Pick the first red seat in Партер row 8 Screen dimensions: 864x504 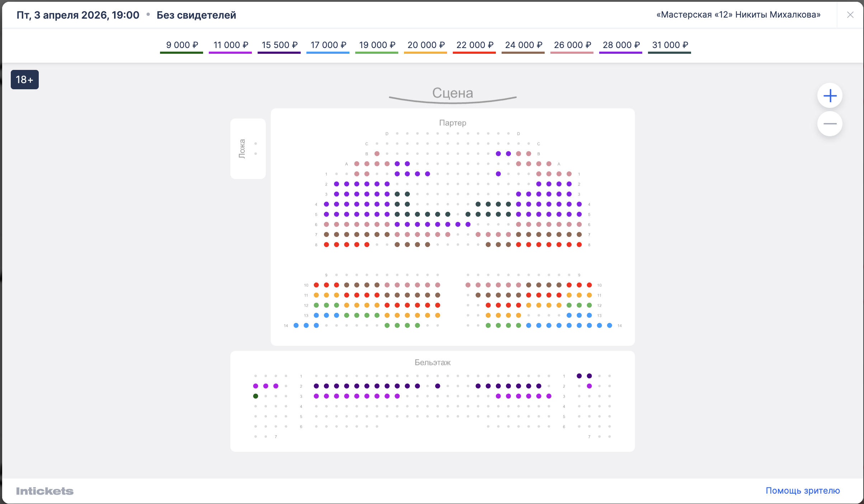[x=326, y=245]
